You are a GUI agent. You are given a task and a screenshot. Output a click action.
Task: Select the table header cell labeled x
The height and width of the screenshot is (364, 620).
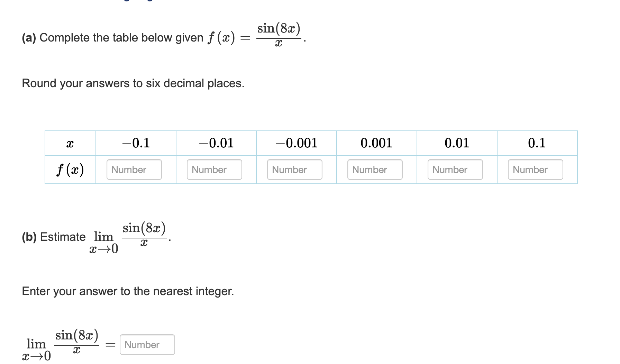(x=69, y=143)
